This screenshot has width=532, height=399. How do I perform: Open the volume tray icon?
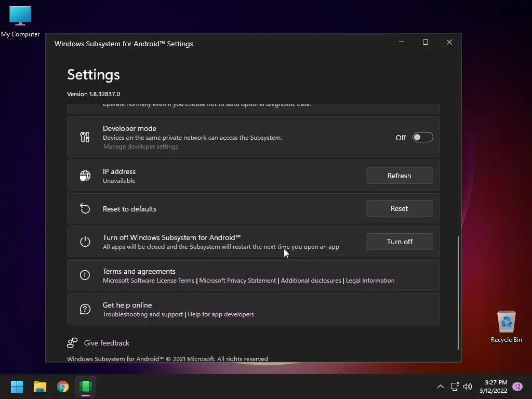tap(468, 387)
